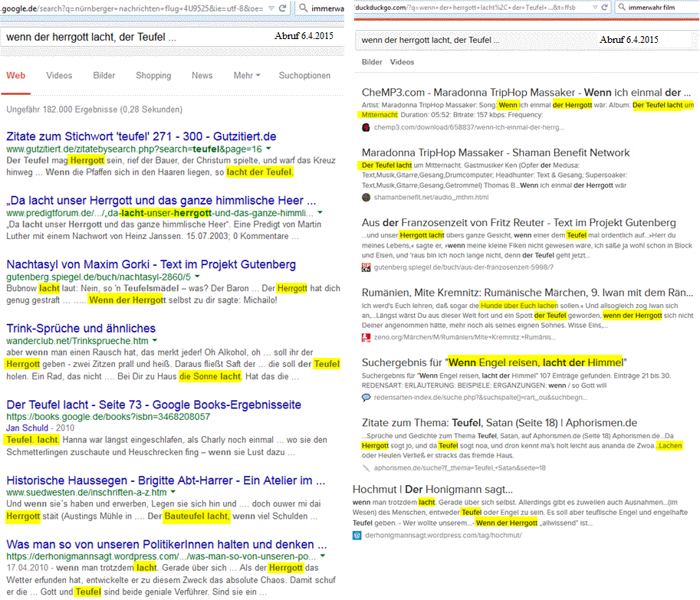This screenshot has width=700, height=600.
Task: Open URL history dropdown in Google window address bar
Action: pyautogui.click(x=271, y=8)
